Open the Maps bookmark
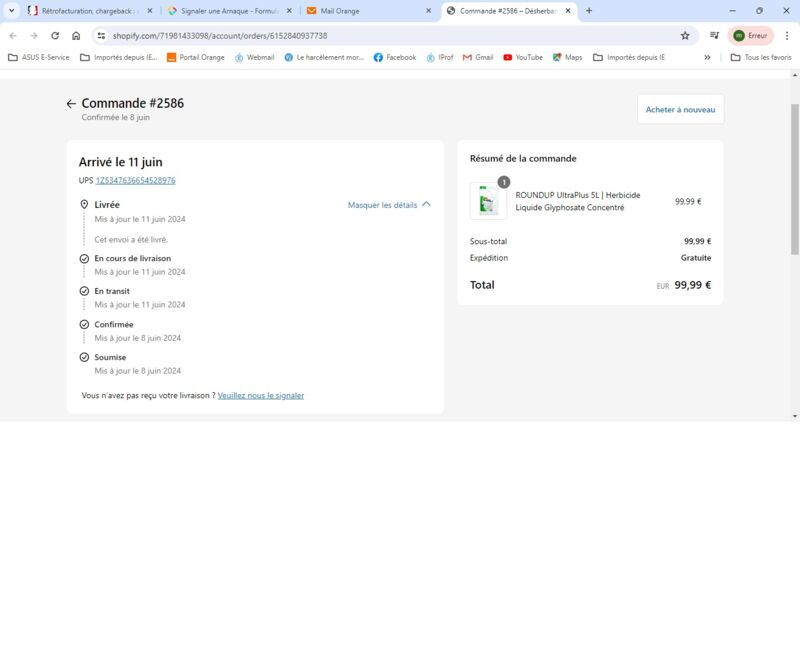 567,58
